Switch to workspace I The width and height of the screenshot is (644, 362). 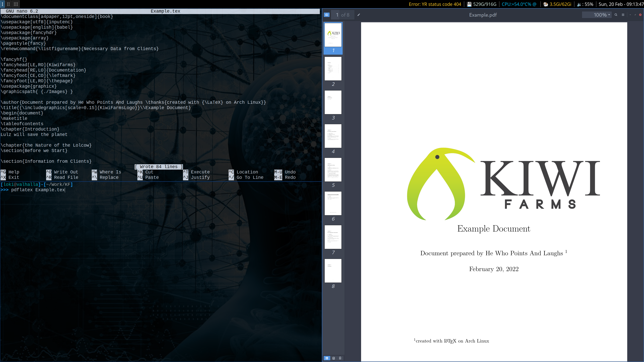(x=3, y=4)
